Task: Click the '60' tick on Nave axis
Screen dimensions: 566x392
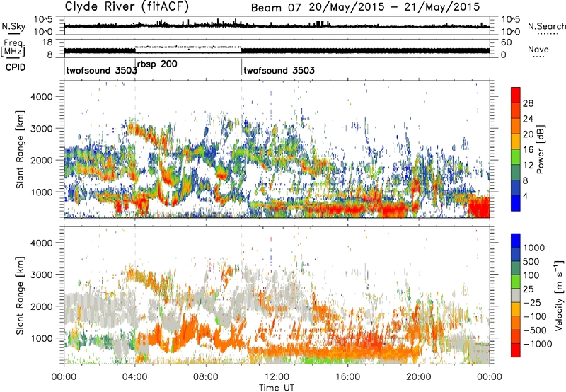Action: point(507,42)
